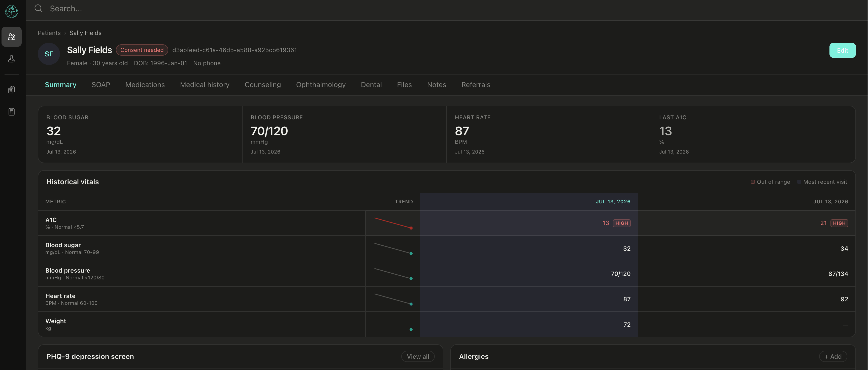Screen dimensions: 868x370
Task: Click the A1C value 13
Action: click(606, 223)
